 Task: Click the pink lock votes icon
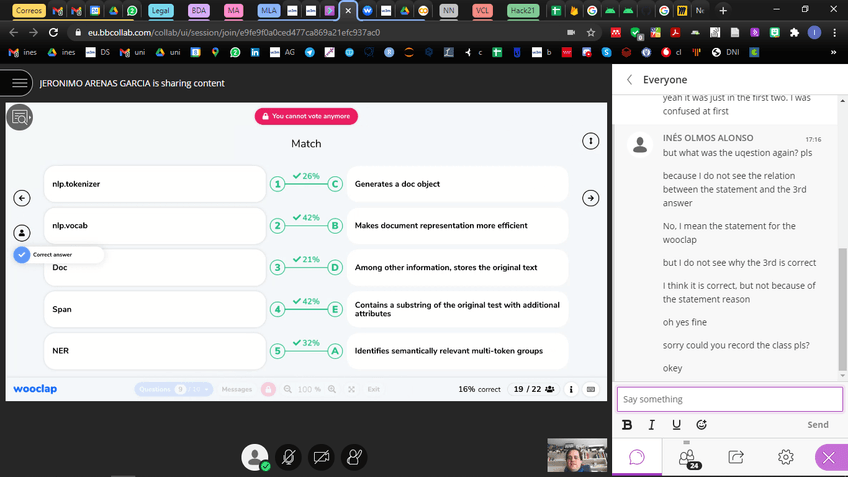pos(268,389)
